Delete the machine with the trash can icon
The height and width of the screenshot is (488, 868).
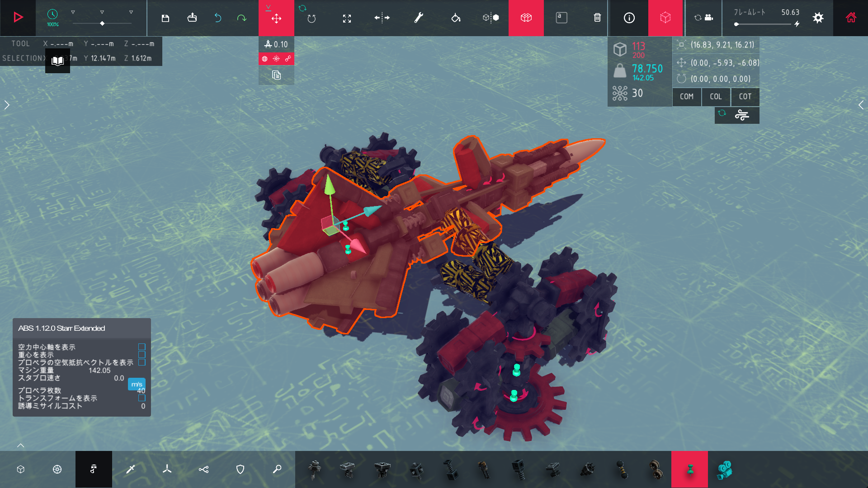[x=597, y=18]
